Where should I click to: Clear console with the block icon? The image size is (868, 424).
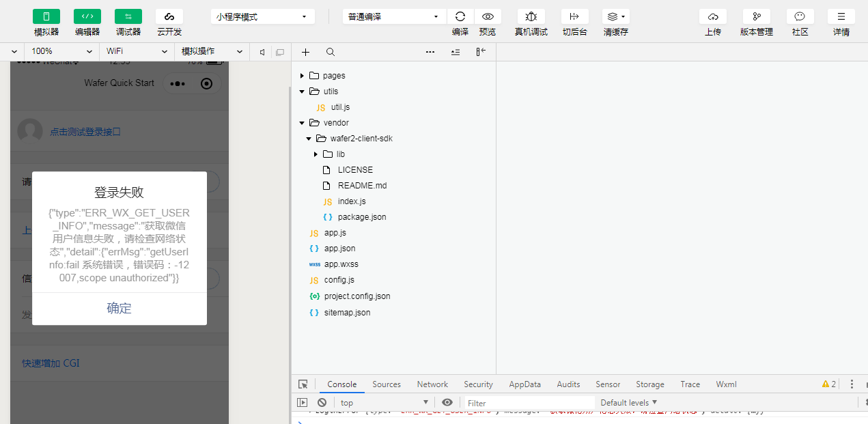(x=322, y=403)
